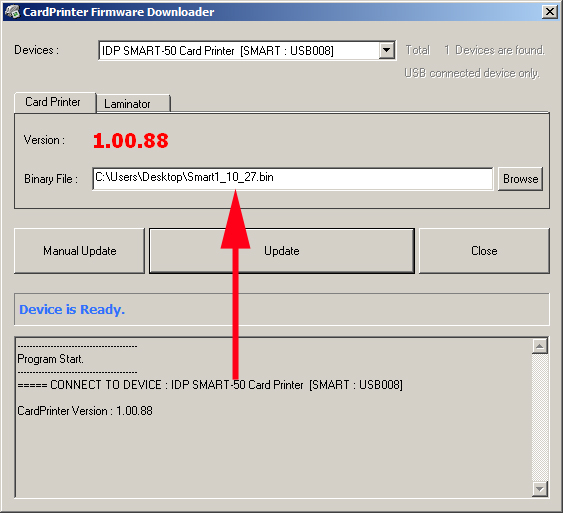Click the Manual Update button
Viewport: 563px width, 513px height.
click(x=79, y=251)
